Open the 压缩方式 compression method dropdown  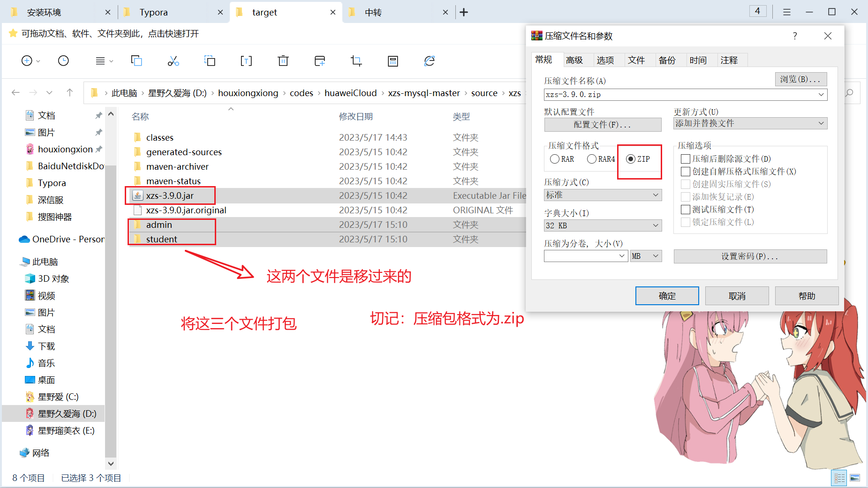(x=603, y=195)
